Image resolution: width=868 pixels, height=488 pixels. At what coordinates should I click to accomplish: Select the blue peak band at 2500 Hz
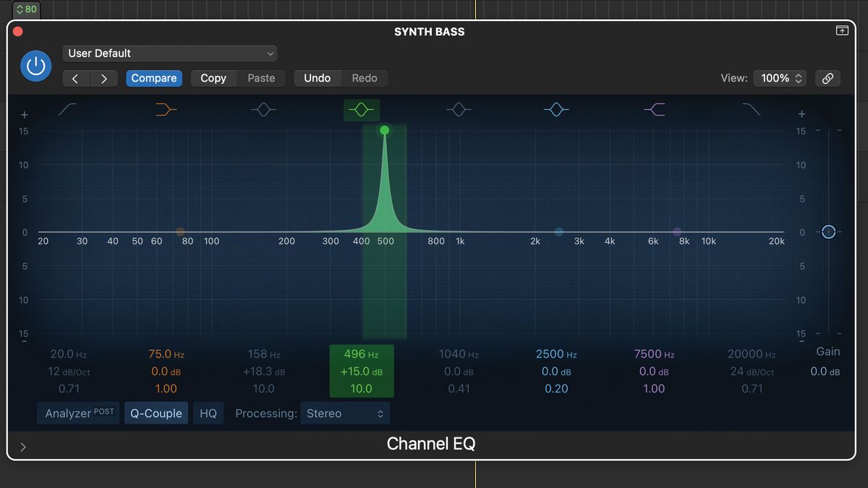pos(556,109)
